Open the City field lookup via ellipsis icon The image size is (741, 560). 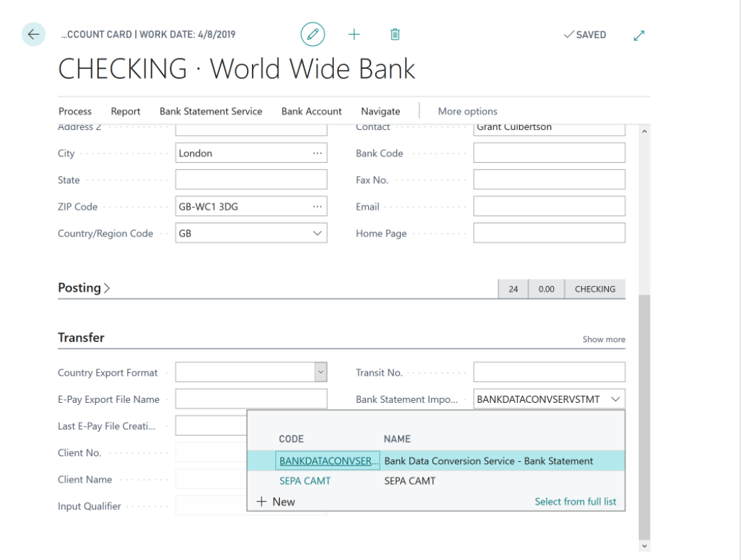(x=319, y=152)
